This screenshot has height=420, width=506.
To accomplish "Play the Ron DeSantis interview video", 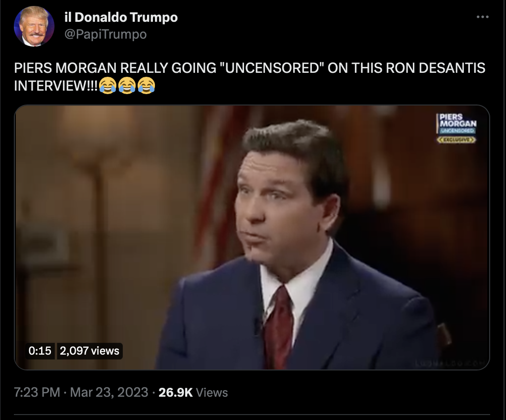I will point(252,237).
